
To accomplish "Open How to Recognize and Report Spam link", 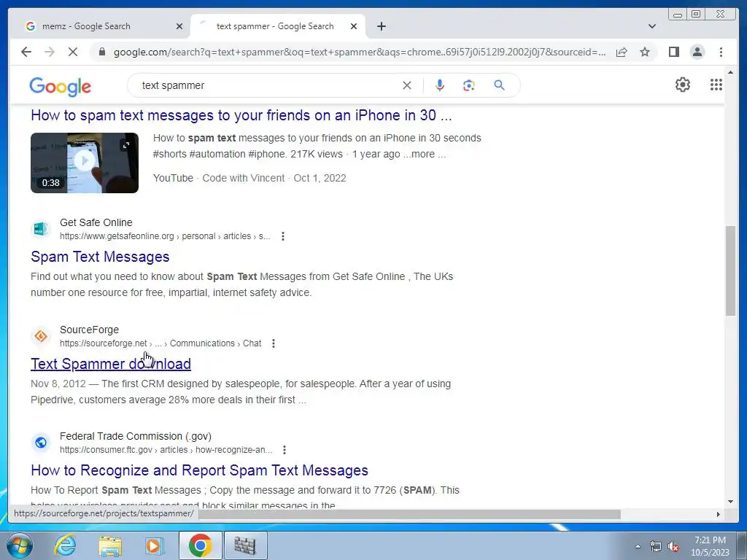I will tap(200, 470).
